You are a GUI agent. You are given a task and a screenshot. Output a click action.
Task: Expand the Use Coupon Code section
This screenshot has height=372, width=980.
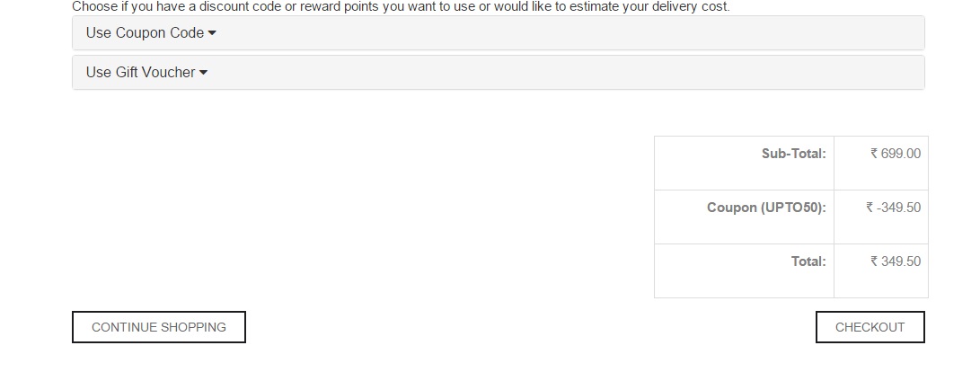click(x=146, y=33)
